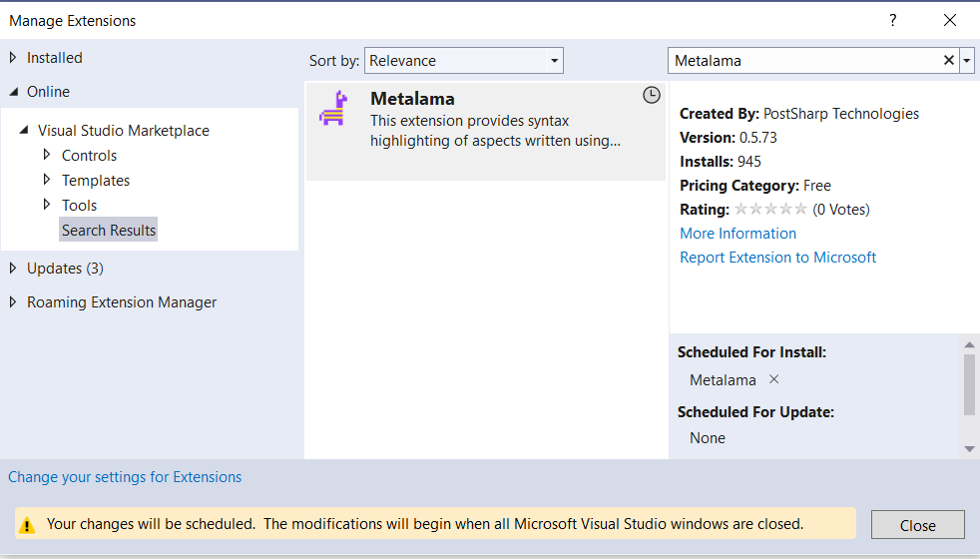Select the Tools tree item
The image size is (980, 559).
[x=80, y=206]
